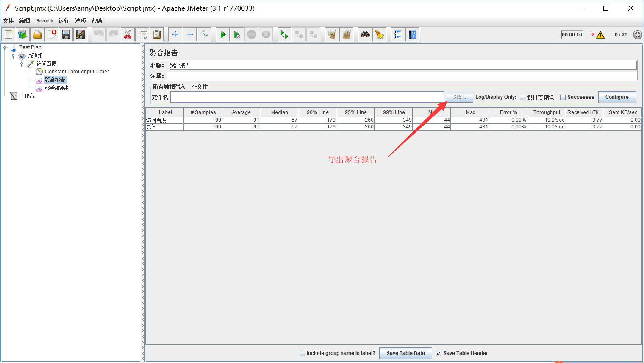Uncheck Save Table Header checkbox
The height and width of the screenshot is (363, 644).
[439, 353]
